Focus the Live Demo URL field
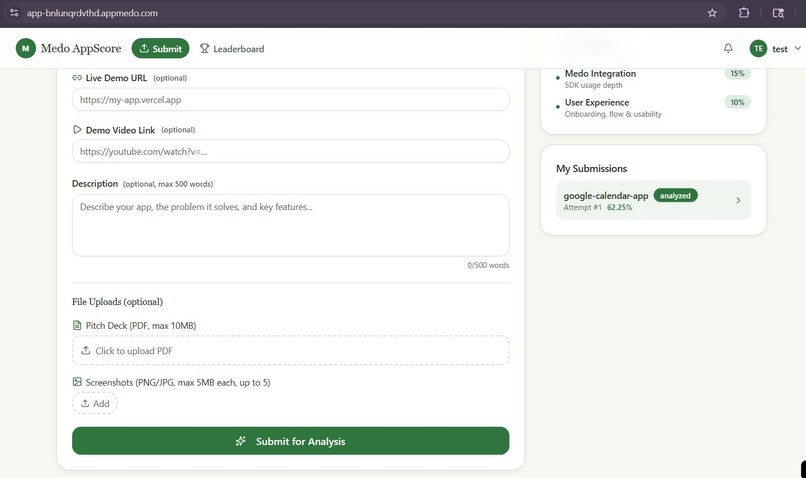 (x=290, y=100)
